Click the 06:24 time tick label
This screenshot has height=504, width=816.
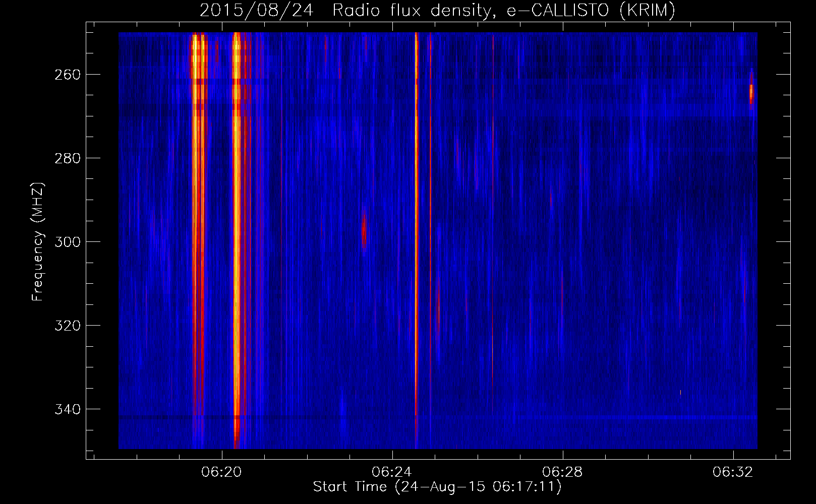(392, 472)
